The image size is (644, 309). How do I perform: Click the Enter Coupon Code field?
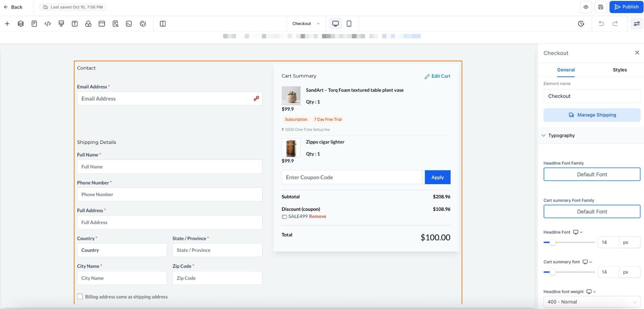point(351,177)
